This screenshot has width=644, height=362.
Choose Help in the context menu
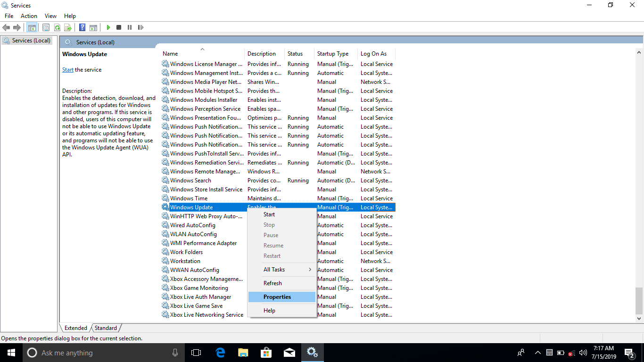pyautogui.click(x=282, y=311)
